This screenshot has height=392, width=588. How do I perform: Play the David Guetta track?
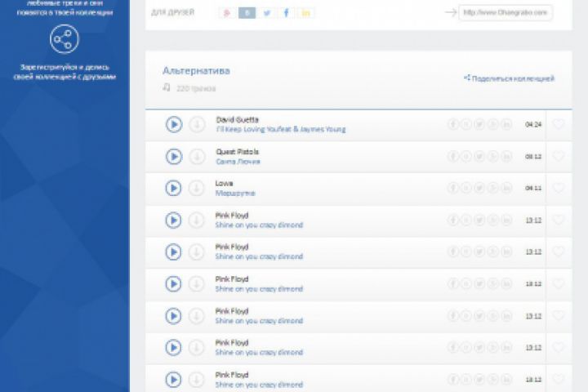174,124
